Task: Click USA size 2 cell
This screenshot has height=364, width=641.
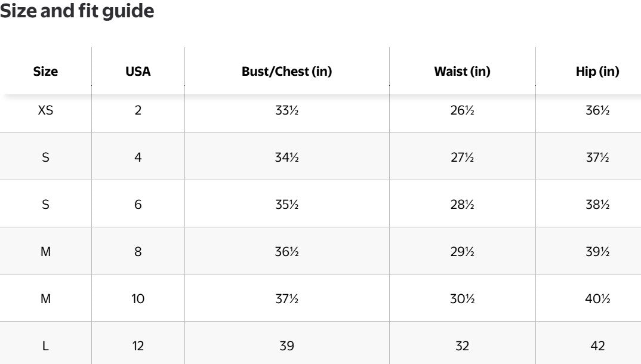Action: pos(138,110)
